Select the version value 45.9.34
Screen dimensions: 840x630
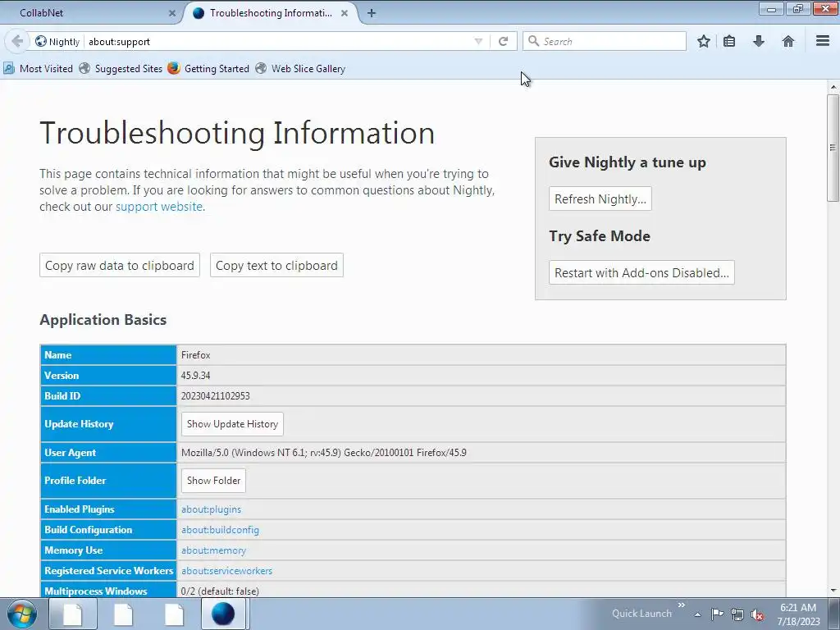click(x=195, y=376)
